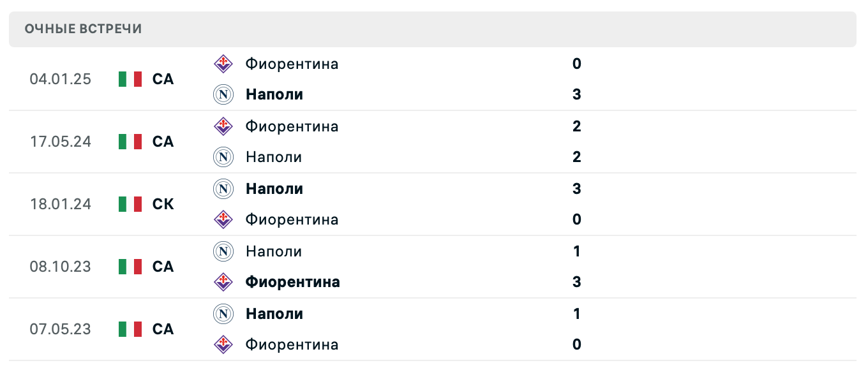This screenshot has width=868, height=370.
Task: Open Фиорентина team page in the 08.10.23 row
Action: coord(293,282)
